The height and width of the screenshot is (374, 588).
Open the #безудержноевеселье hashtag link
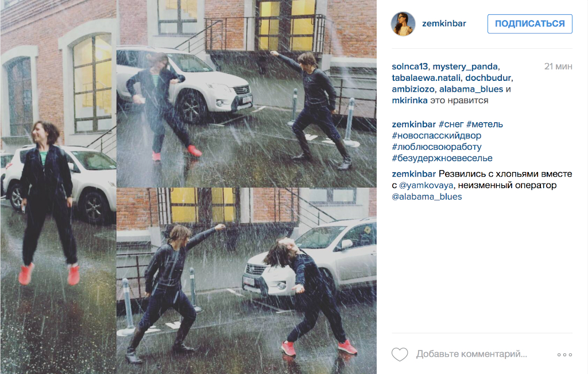[x=442, y=158]
